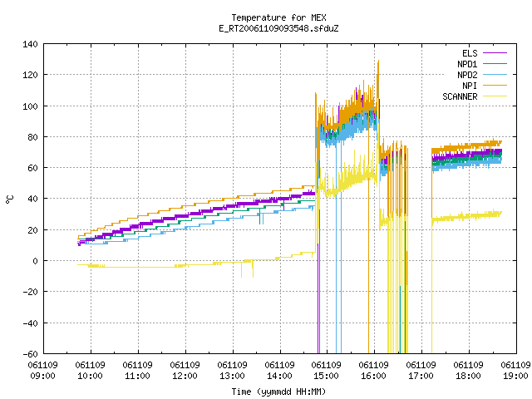Click the y-axis value -20
This screenshot has height=399, width=532.
[x=30, y=292]
